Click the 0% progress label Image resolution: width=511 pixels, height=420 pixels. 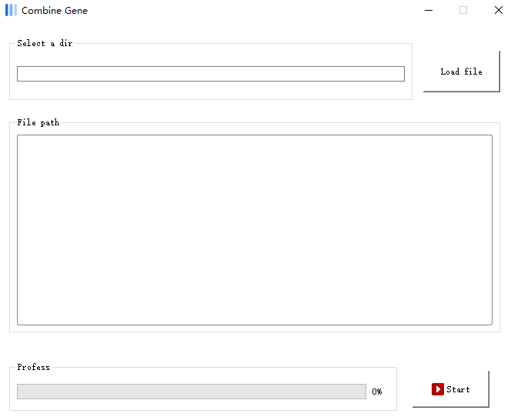(x=377, y=392)
